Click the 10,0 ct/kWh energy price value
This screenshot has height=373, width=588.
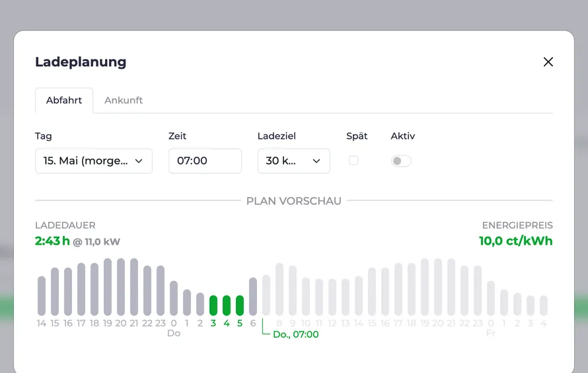coord(515,241)
